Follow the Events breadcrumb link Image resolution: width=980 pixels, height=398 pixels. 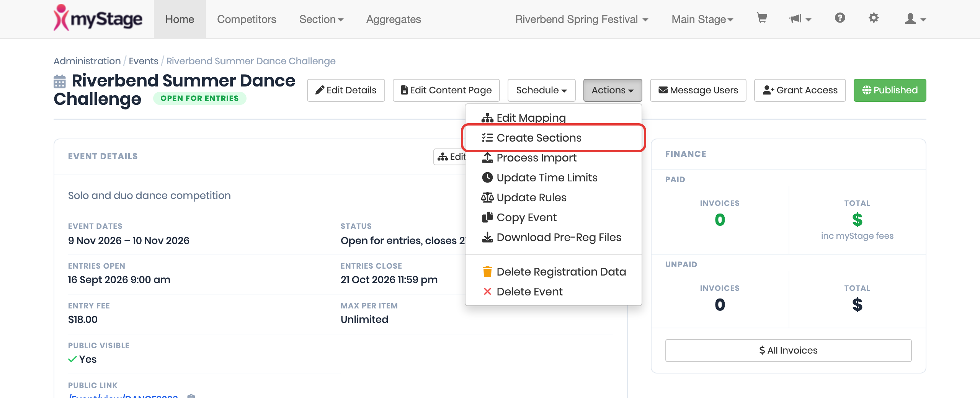click(x=143, y=61)
